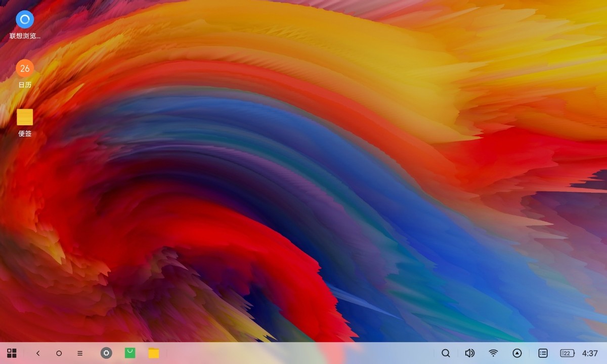This screenshot has width=607, height=364.
Task: Open the yellow file manager folder icon
Action: click(x=154, y=353)
